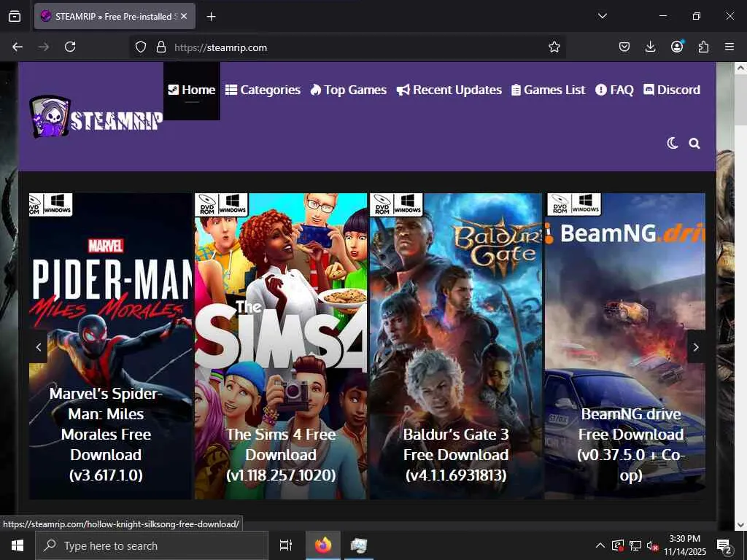
Task: Open the FAQ menu item
Action: (614, 90)
